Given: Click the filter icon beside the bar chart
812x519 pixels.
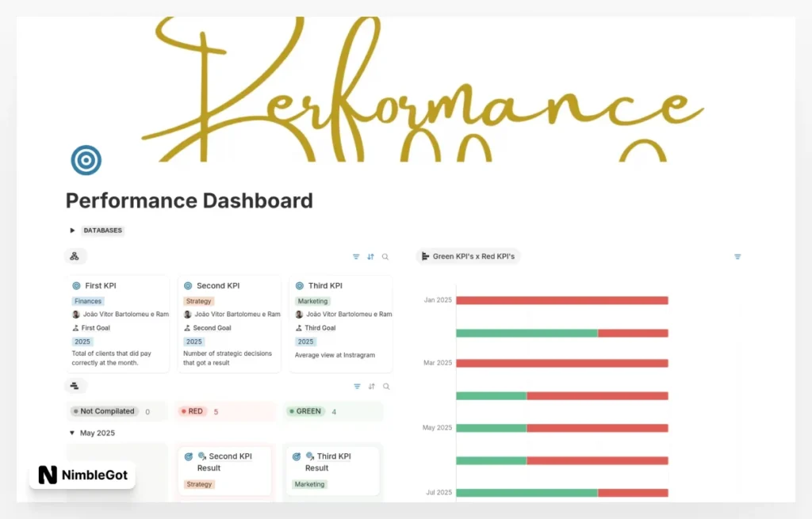Looking at the screenshot, I should [x=737, y=256].
